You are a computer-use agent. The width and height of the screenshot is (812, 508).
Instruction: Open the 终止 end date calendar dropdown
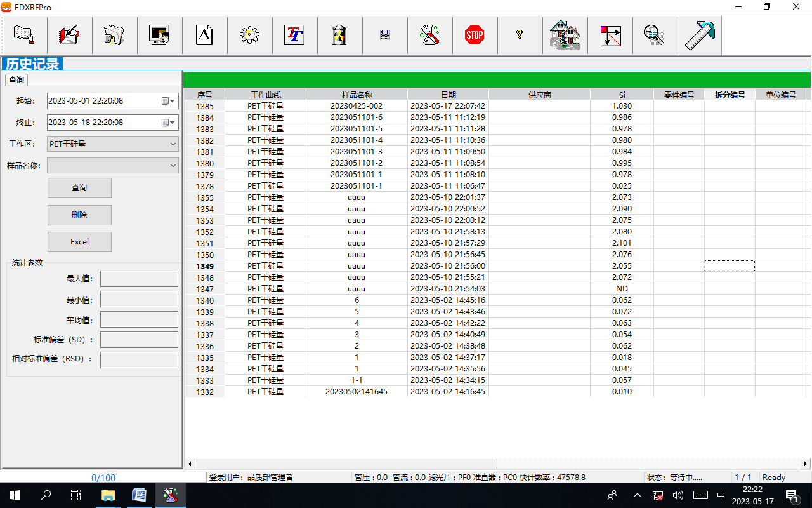(169, 123)
